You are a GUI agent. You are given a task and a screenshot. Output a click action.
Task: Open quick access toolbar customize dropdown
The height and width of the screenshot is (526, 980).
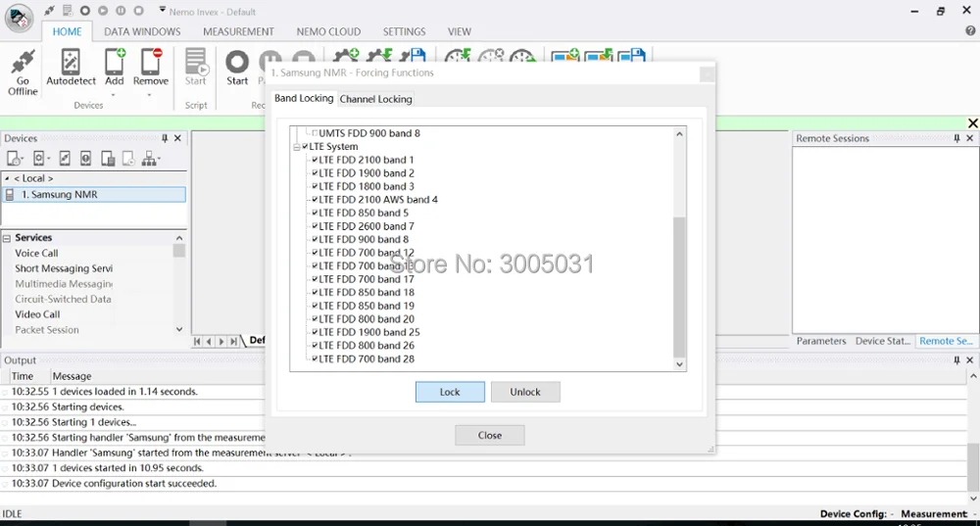[162, 10]
